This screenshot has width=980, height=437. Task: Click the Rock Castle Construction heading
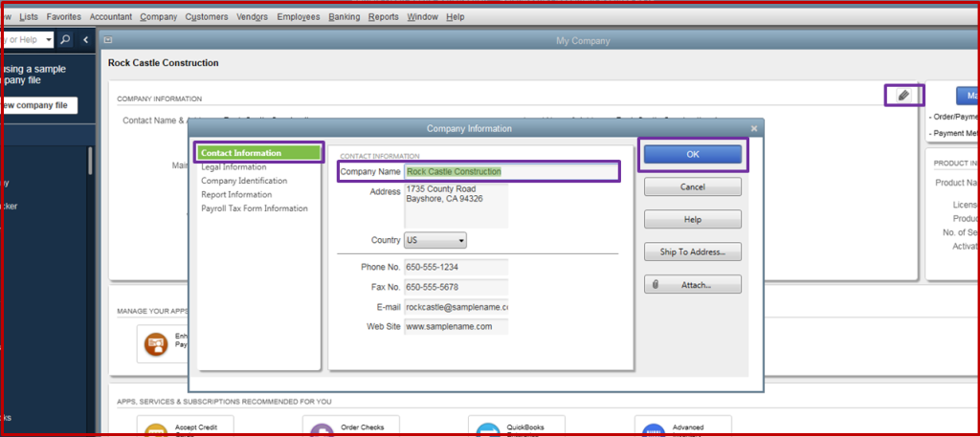(x=163, y=63)
